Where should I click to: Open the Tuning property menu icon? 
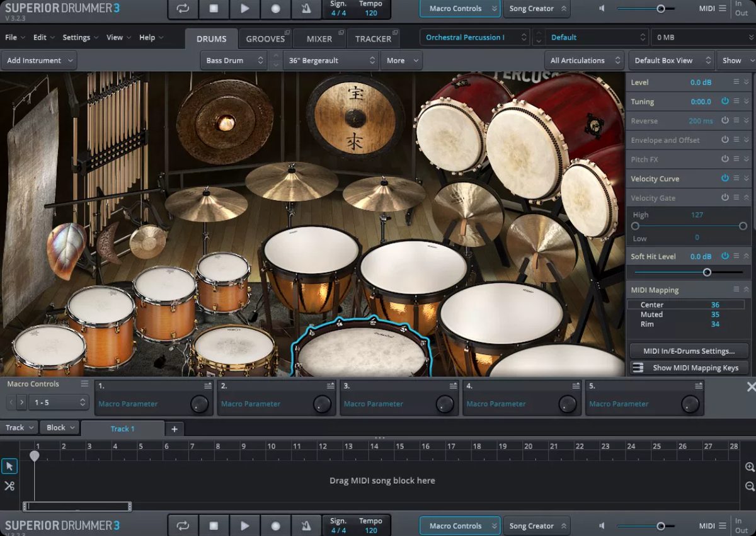pos(736,101)
